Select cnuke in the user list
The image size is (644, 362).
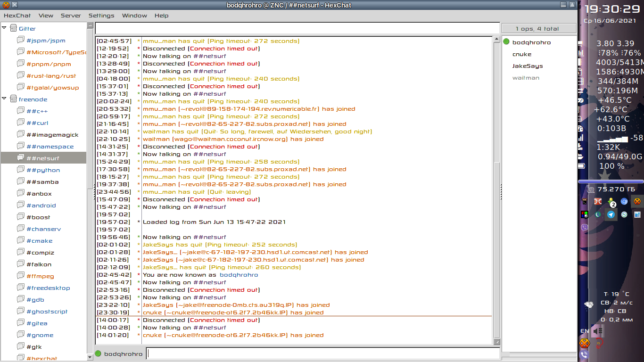522,54
